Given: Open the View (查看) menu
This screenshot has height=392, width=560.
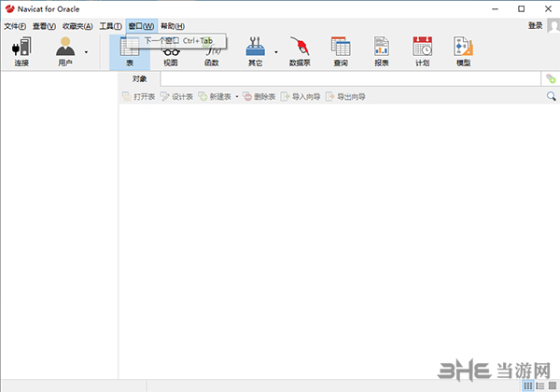Looking at the screenshot, I should tap(44, 26).
